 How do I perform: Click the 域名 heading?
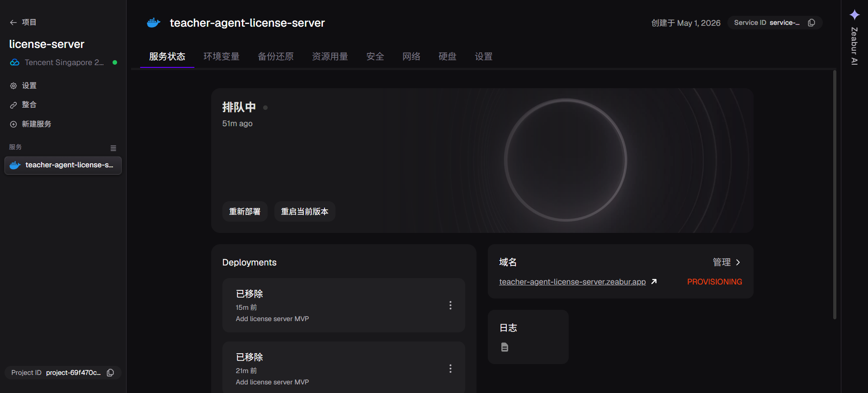pos(508,262)
